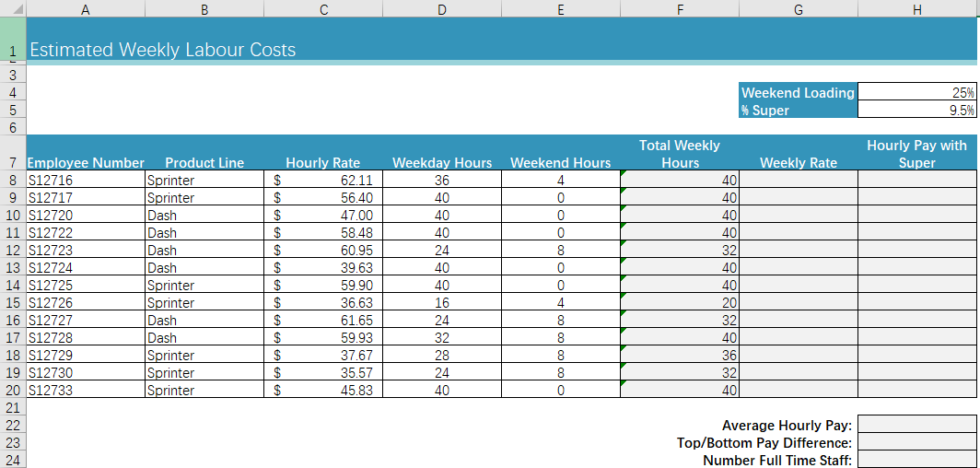980x468 pixels.
Task: Select row 15 header
Action: (x=13, y=302)
